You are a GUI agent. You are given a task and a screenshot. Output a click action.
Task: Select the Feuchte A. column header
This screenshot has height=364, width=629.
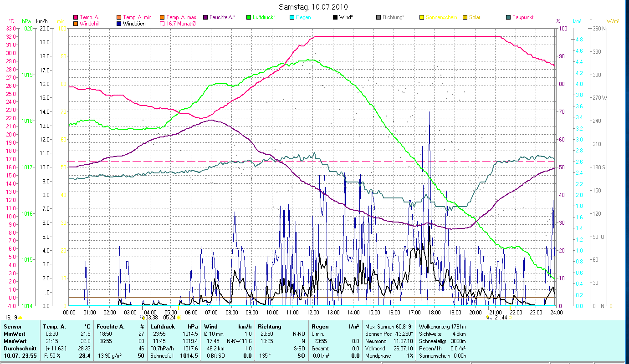click(109, 326)
